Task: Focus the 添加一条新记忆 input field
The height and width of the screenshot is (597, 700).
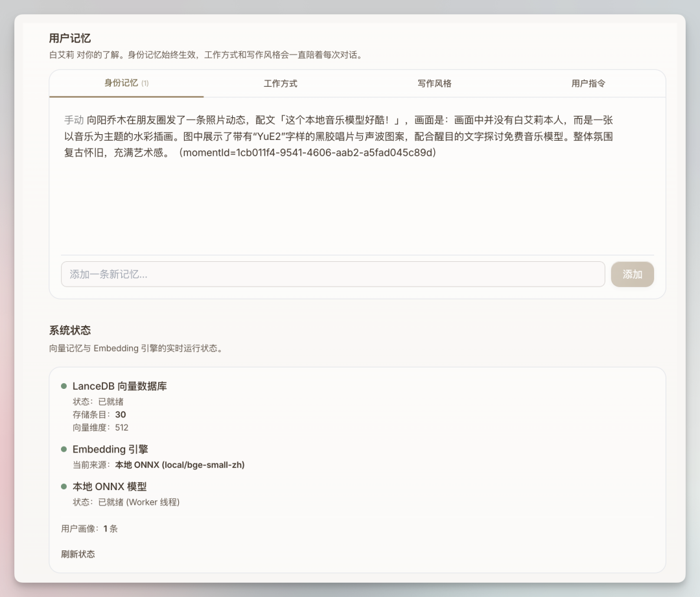Action: tap(333, 274)
